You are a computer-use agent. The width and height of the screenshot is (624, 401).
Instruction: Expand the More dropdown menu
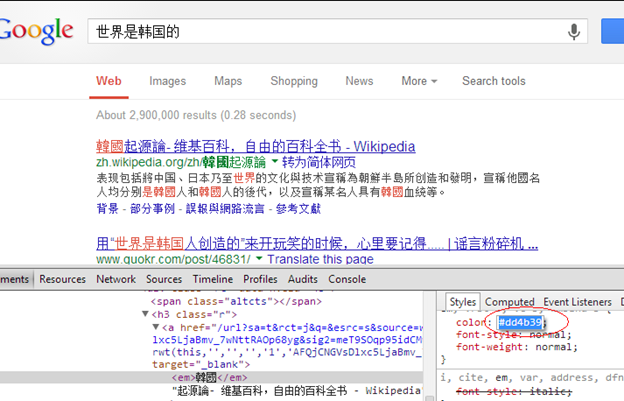pos(419,81)
